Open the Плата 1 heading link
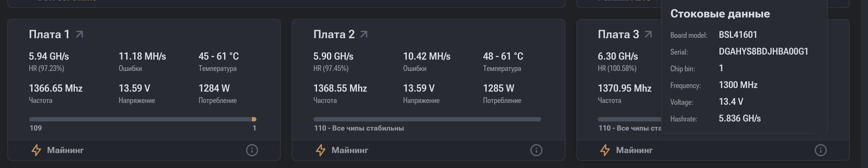 pyautogui.click(x=49, y=34)
